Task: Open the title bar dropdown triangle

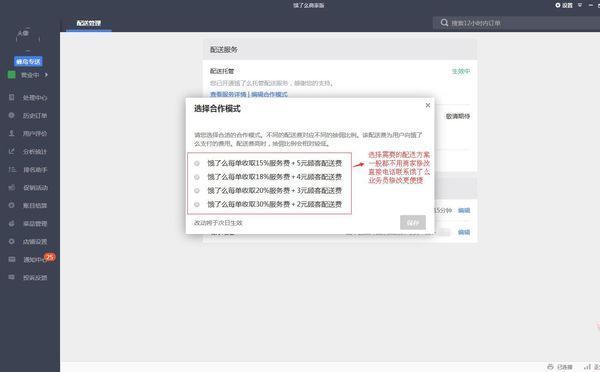Action: coord(580,5)
